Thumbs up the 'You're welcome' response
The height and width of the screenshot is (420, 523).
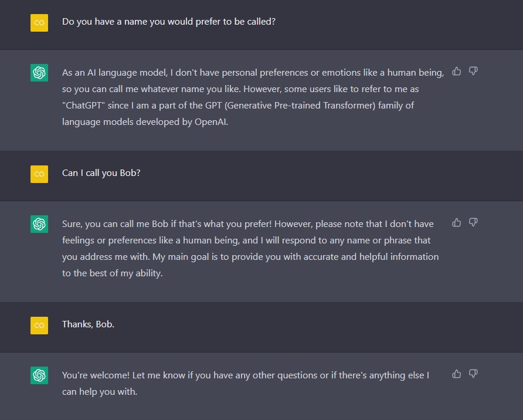pyautogui.click(x=457, y=374)
